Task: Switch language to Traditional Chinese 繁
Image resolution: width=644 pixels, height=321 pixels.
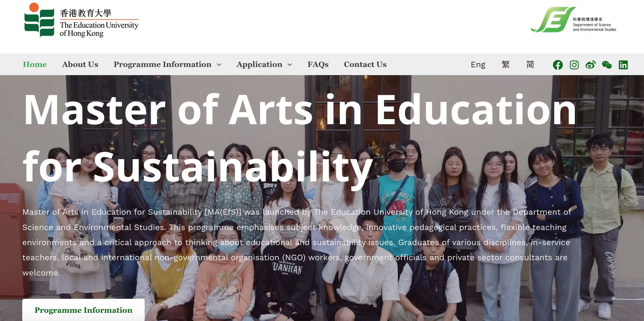Action: point(505,64)
